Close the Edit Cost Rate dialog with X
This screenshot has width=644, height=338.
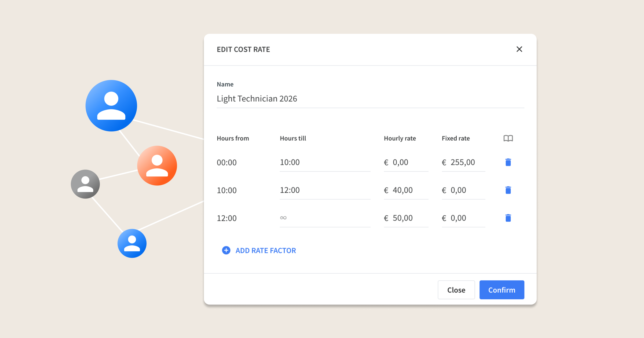point(519,49)
